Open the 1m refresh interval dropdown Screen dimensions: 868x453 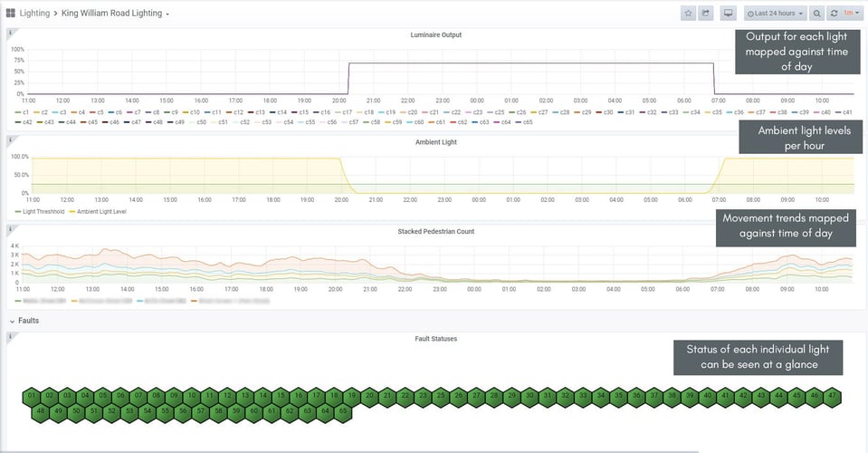(x=852, y=14)
